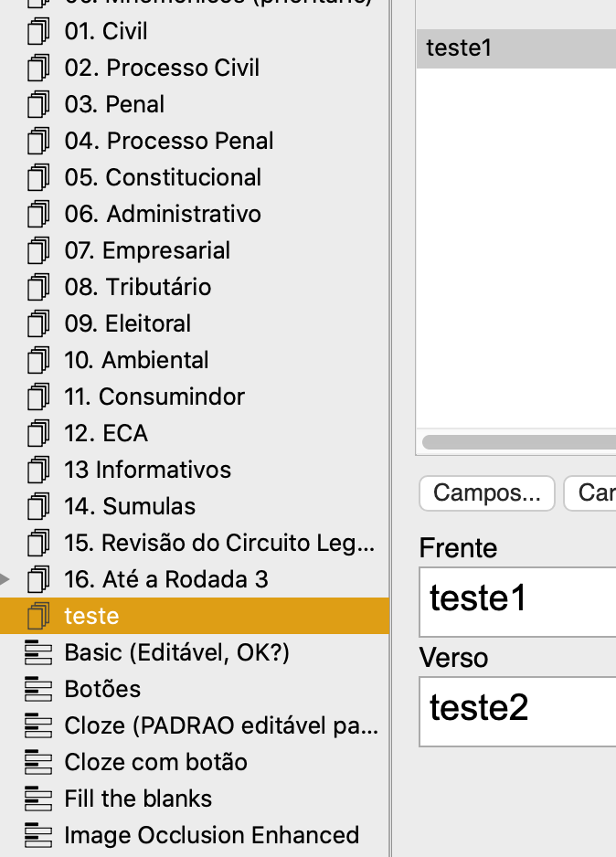Select the teste1 card row in the list
The height and width of the screenshot is (857, 616).
(516, 48)
